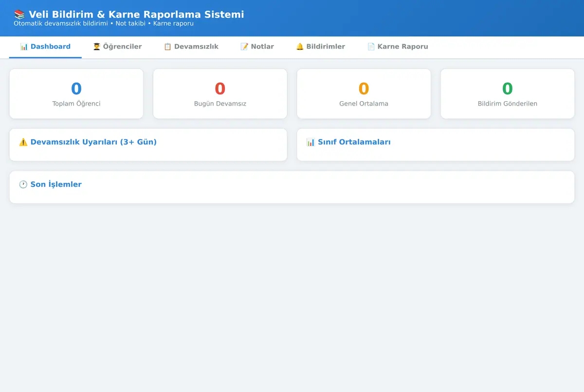Click the bar chart icon on Dashboard tab
Image resolution: width=584 pixels, height=392 pixels.
(24, 47)
